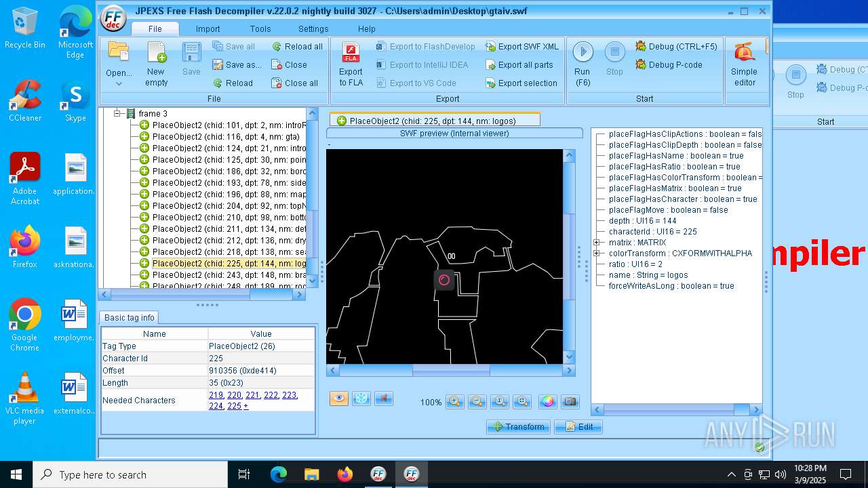This screenshot has width=868, height=488.
Task: Click the Run (F6) play icon
Action: pos(583,52)
